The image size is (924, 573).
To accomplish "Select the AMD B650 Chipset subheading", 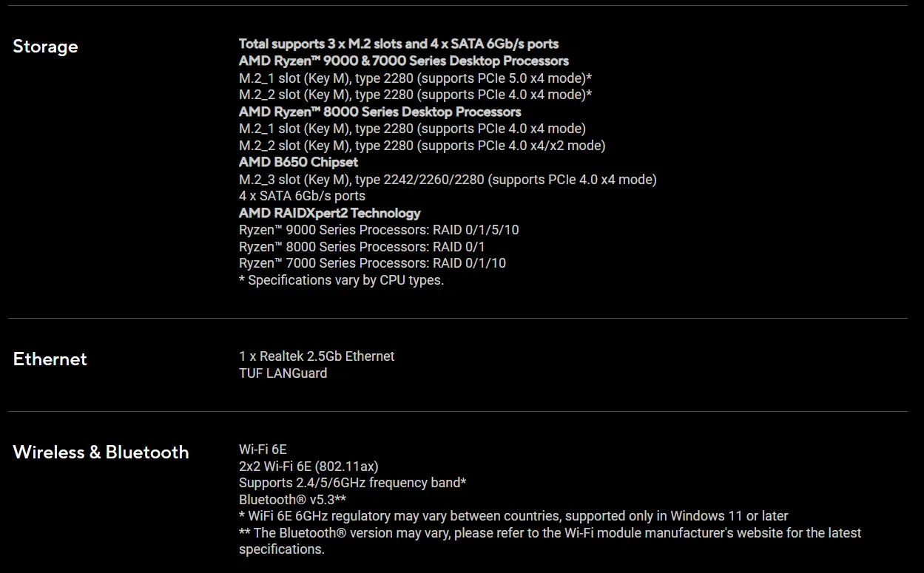I will (x=298, y=162).
